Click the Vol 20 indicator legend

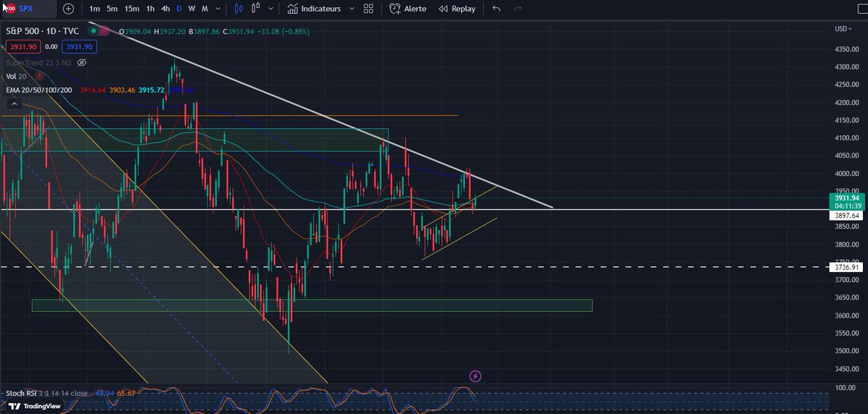pyautogui.click(x=16, y=76)
